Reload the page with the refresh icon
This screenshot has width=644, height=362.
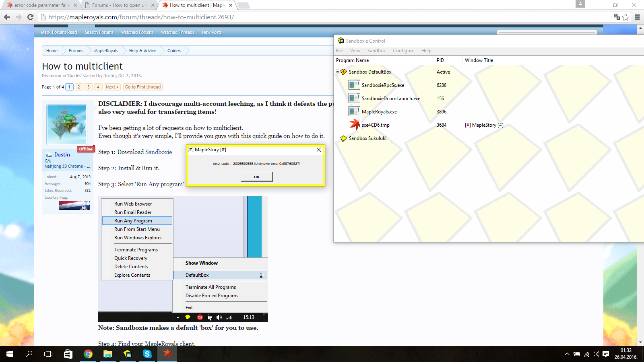(x=30, y=17)
